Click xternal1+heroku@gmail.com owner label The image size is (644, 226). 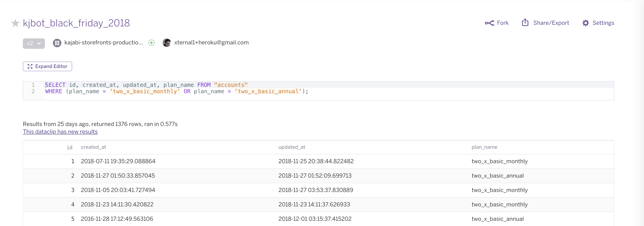coord(211,43)
